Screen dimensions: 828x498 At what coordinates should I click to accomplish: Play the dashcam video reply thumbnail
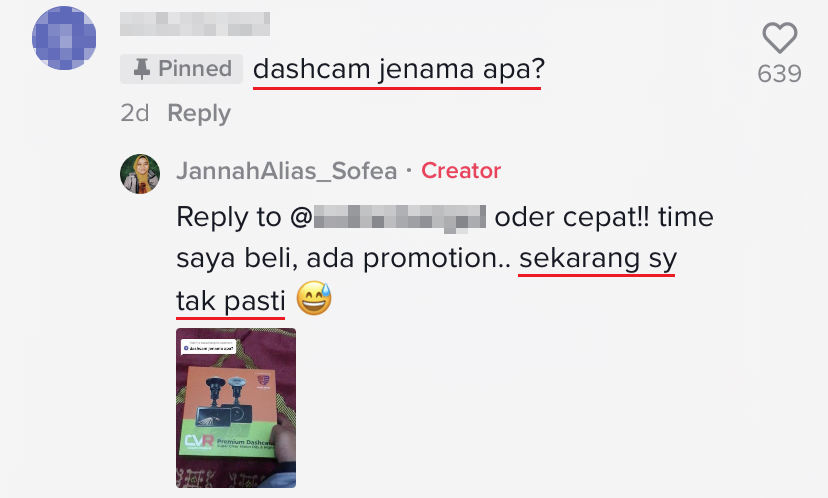click(236, 408)
